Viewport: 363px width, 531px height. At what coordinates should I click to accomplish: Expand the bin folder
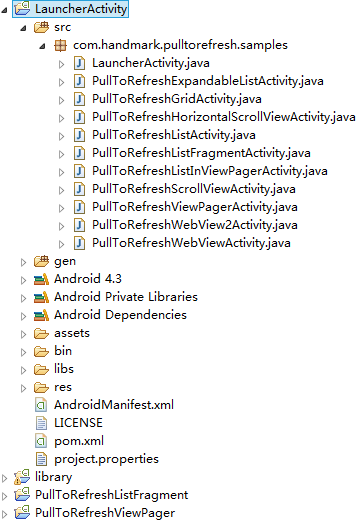tap(23, 352)
